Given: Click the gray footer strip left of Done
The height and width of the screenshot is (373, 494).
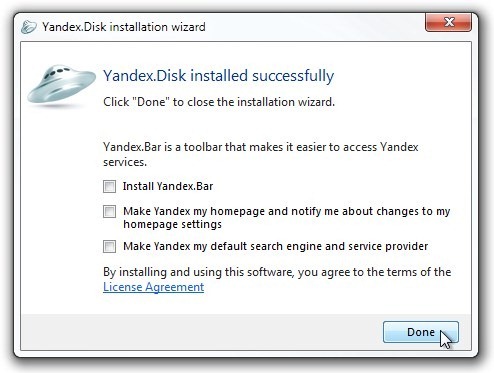Looking at the screenshot, I should coord(202,332).
